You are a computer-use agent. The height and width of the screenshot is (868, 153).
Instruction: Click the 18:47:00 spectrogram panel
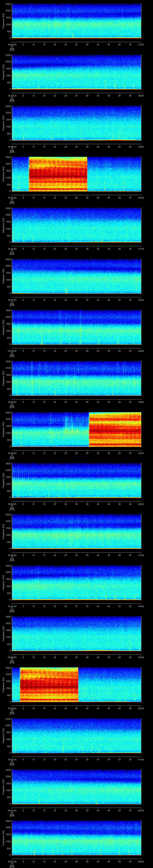point(76,582)
